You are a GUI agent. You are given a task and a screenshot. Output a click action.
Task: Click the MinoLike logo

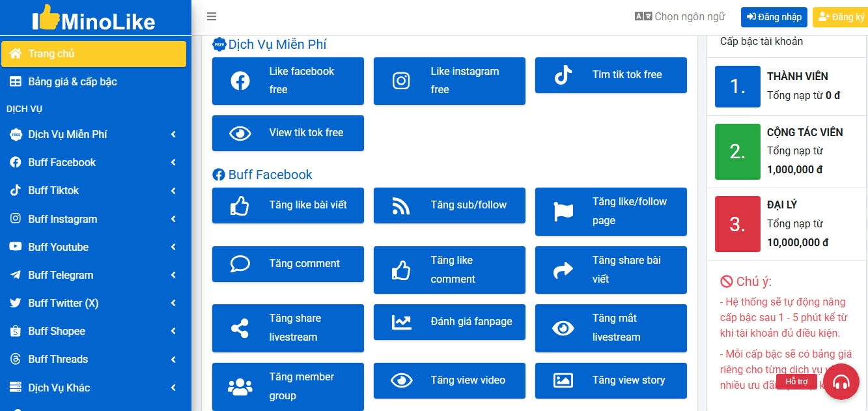point(95,18)
